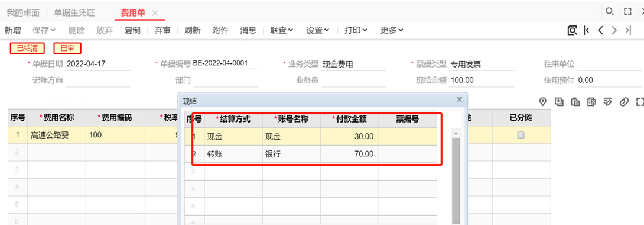This screenshot has height=225, width=644.
Task: Open document lookup icon beside navigation arrows
Action: click(572, 30)
